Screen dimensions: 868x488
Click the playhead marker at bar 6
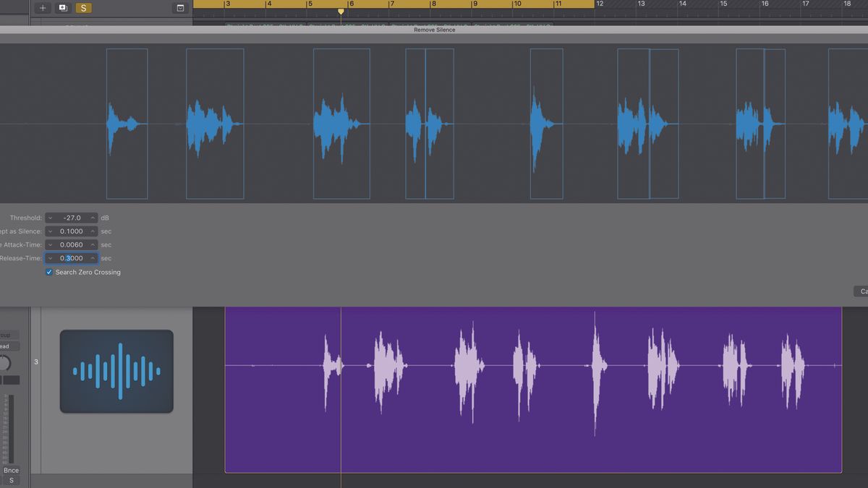[341, 12]
